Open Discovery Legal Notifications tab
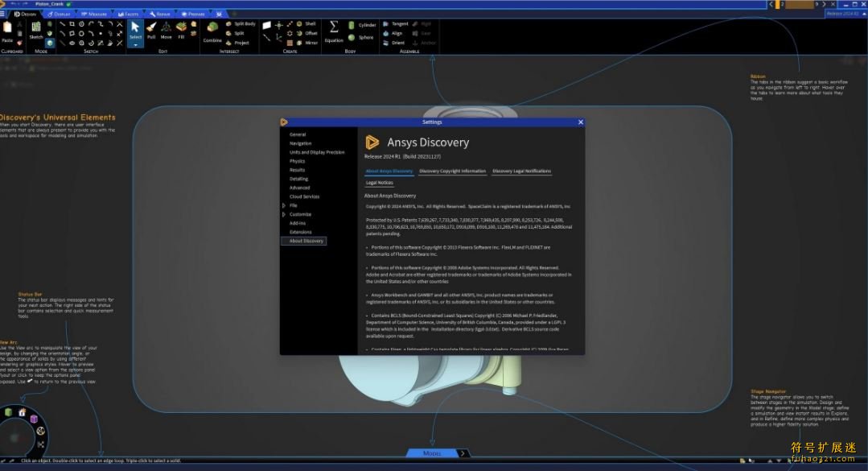The image size is (868, 471). click(x=521, y=171)
